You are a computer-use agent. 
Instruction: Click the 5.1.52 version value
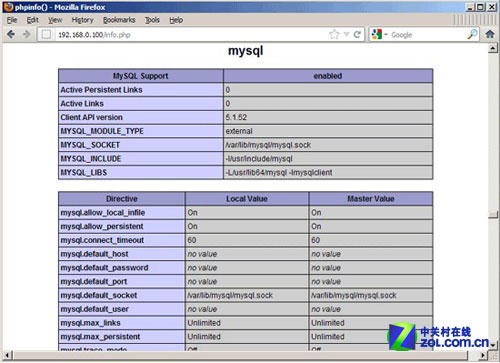coord(236,117)
